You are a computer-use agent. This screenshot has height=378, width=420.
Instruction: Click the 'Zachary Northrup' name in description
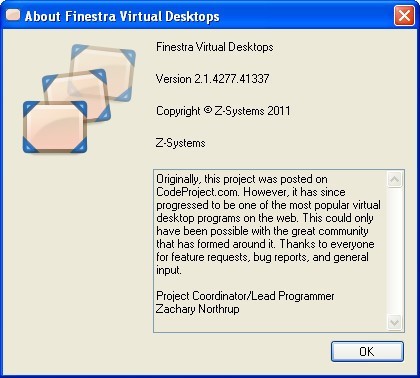pyautogui.click(x=197, y=309)
